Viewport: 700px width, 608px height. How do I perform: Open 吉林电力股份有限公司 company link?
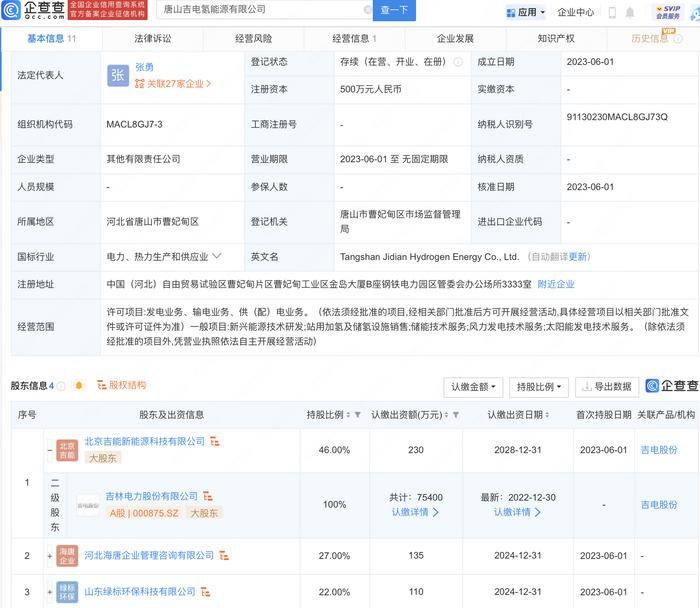tap(151, 496)
